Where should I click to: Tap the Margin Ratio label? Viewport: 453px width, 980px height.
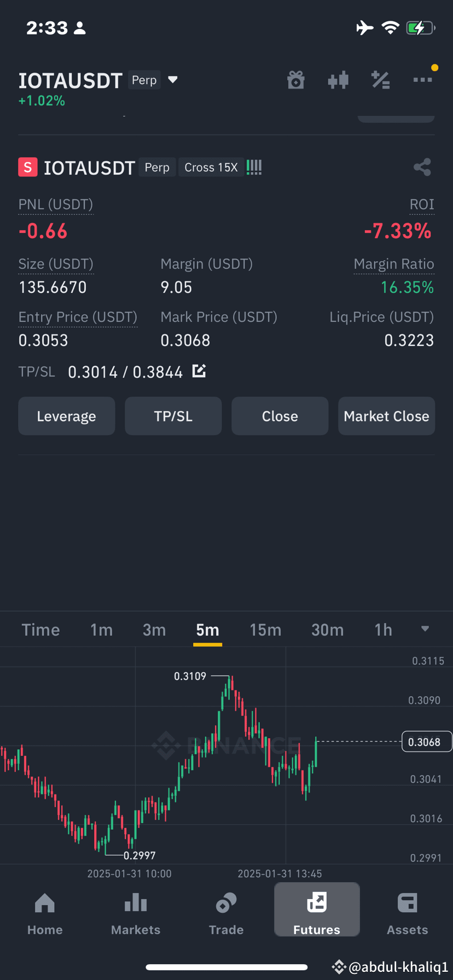tap(394, 264)
